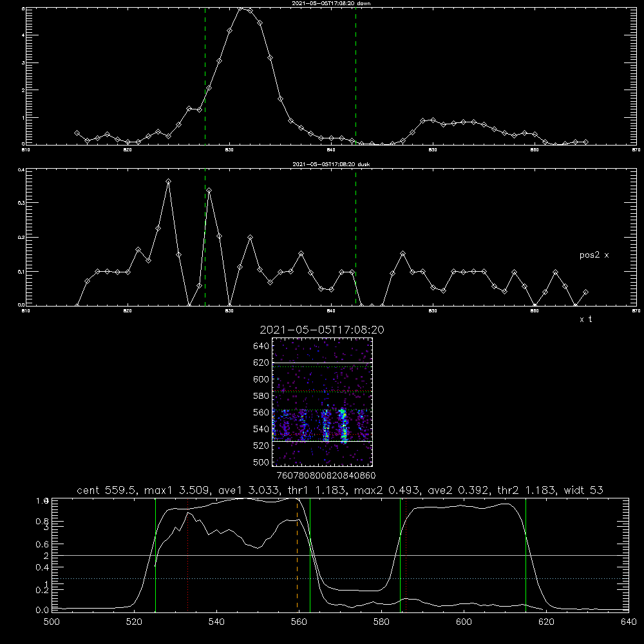This screenshot has height=644, width=644.
Task: Click the green dashed line near 842 in dawn plot
Action: [355, 76]
